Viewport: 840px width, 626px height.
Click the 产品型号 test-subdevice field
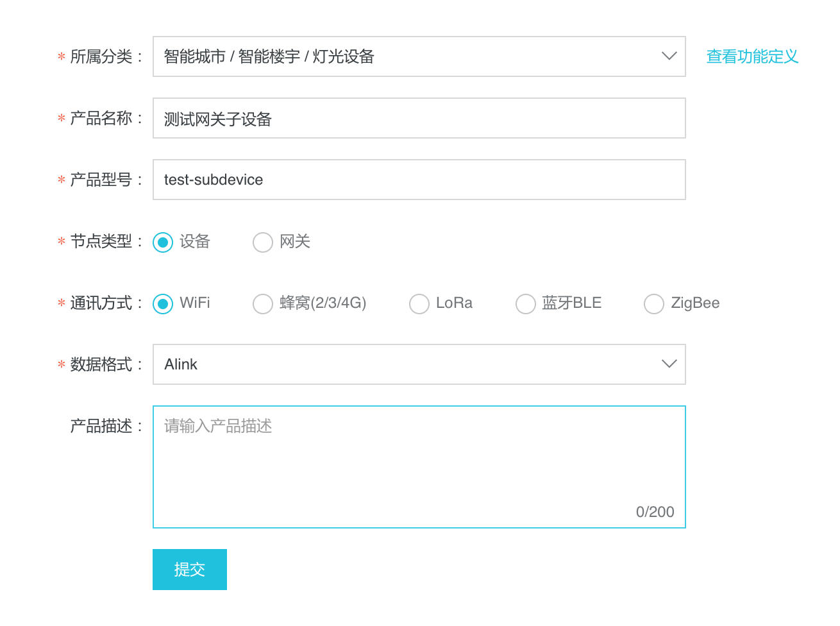point(419,180)
